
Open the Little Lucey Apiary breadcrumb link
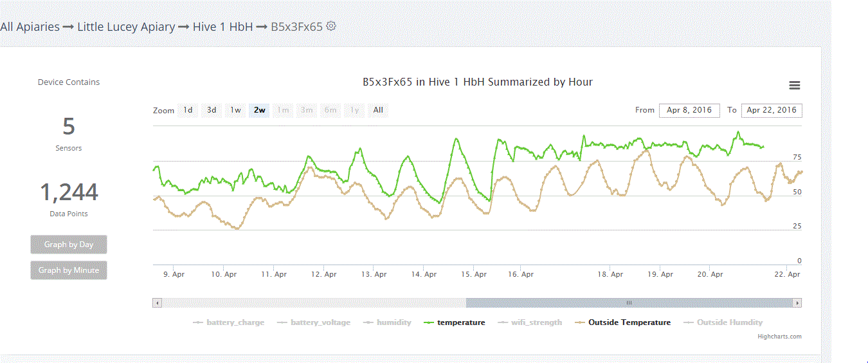(126, 27)
